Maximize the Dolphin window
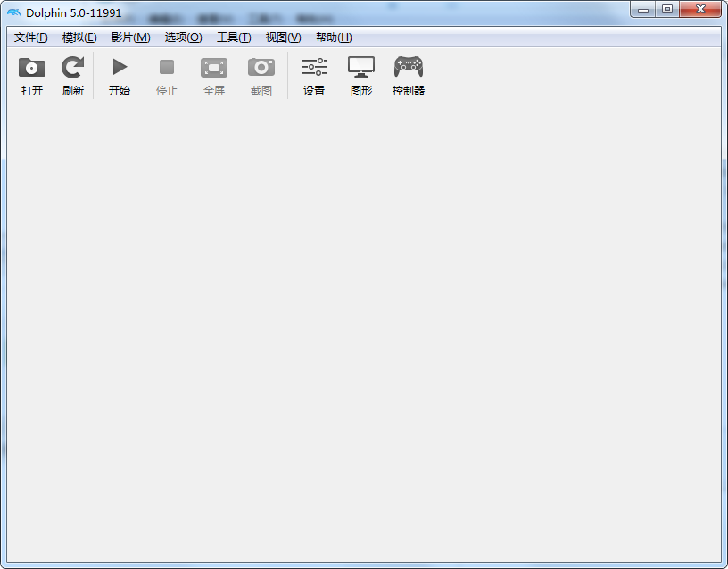The image size is (728, 569). 666,10
